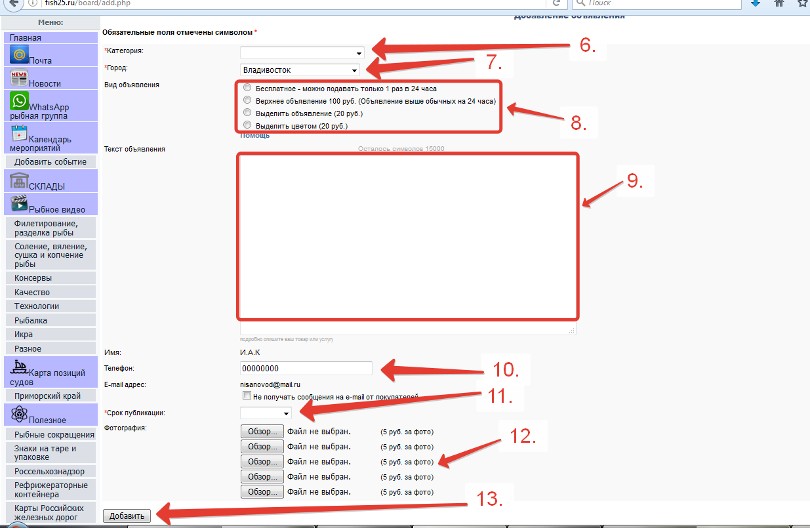
Task: Click the Почта mail icon in sidebar
Action: click(x=19, y=55)
